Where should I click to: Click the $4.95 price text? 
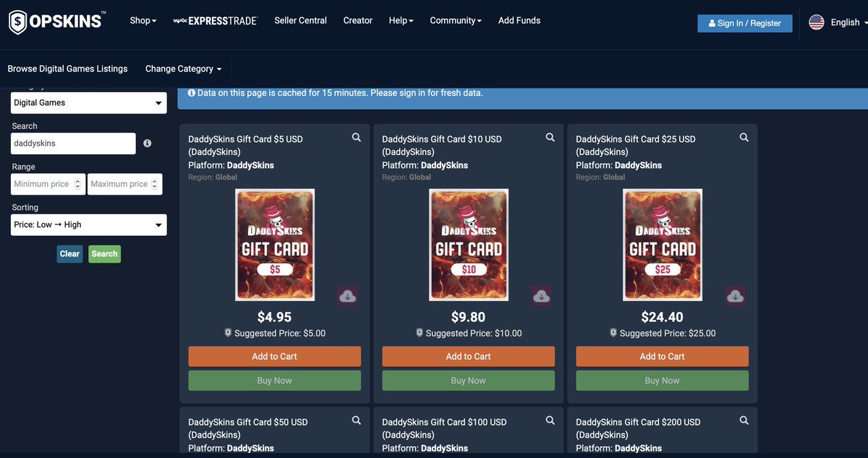click(x=275, y=317)
